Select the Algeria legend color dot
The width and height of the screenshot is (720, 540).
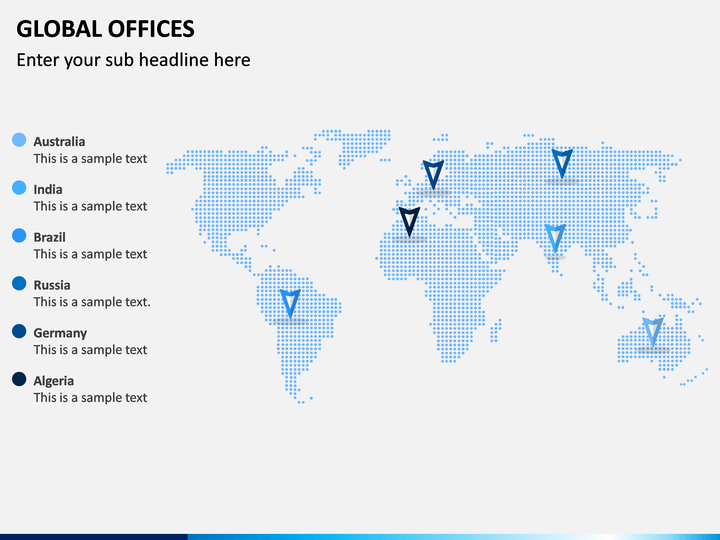tap(19, 379)
